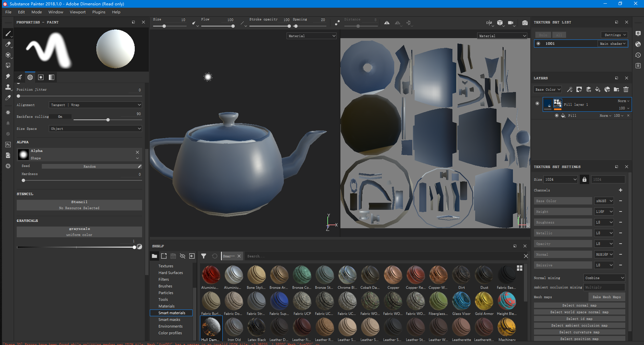Toggle lazy mouse icon near Distance
The image size is (644, 345).
coord(337,23)
